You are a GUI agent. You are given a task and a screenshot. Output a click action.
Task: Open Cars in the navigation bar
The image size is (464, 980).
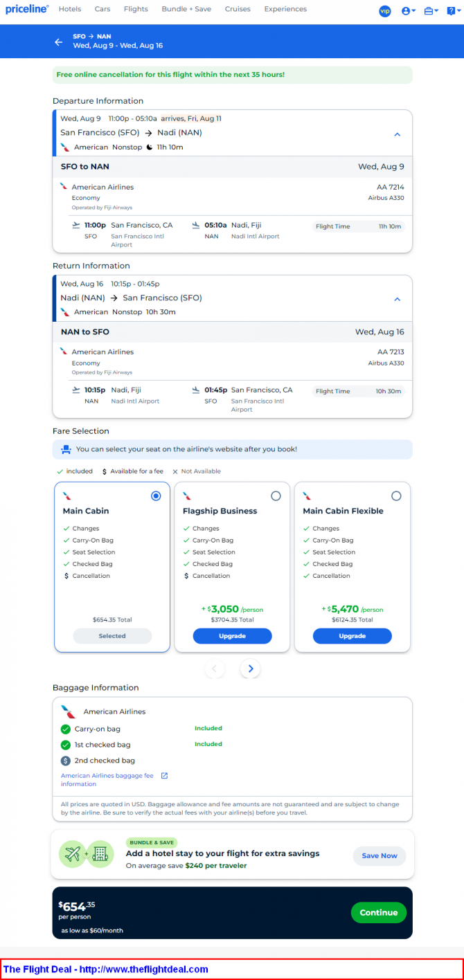click(102, 9)
